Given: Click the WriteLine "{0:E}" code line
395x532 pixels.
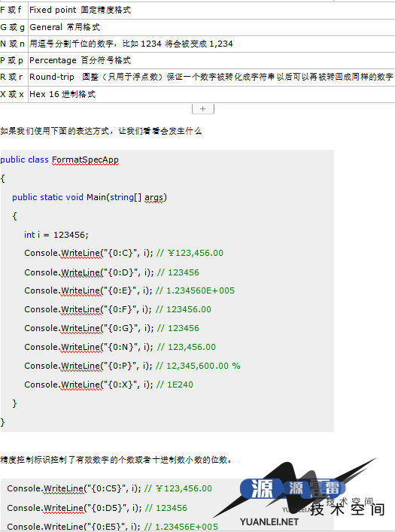Looking at the screenshot, I should (x=129, y=290).
